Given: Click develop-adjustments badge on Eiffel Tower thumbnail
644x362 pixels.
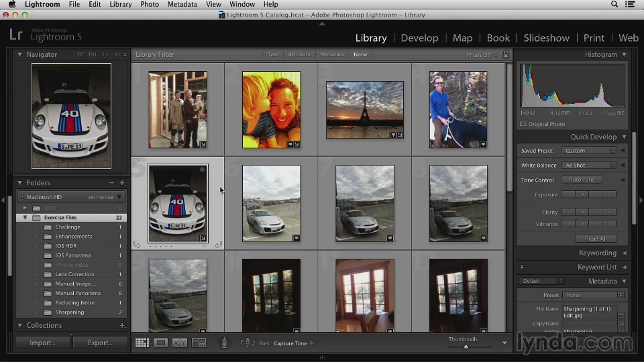Looking at the screenshot, I should (x=400, y=135).
